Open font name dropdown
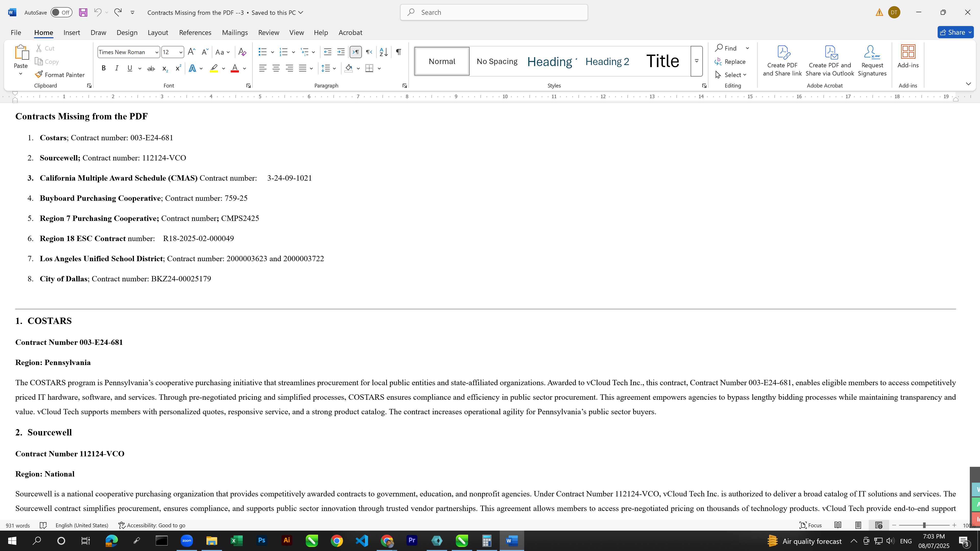980x551 pixels. 156,52
